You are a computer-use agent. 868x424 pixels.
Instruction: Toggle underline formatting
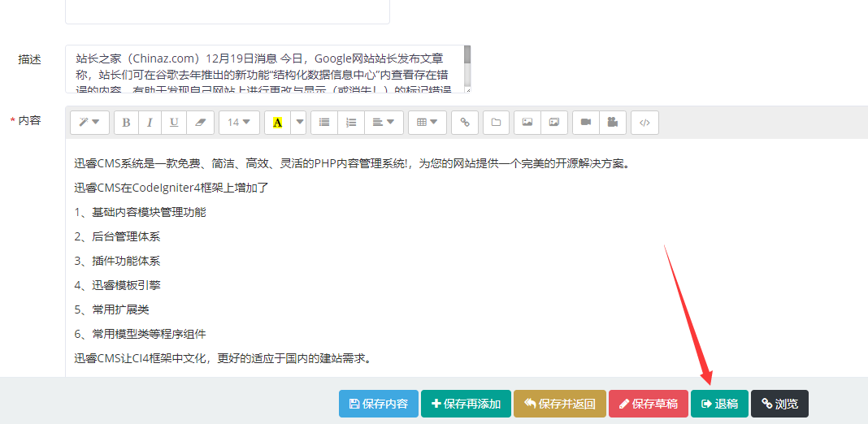pos(174,123)
